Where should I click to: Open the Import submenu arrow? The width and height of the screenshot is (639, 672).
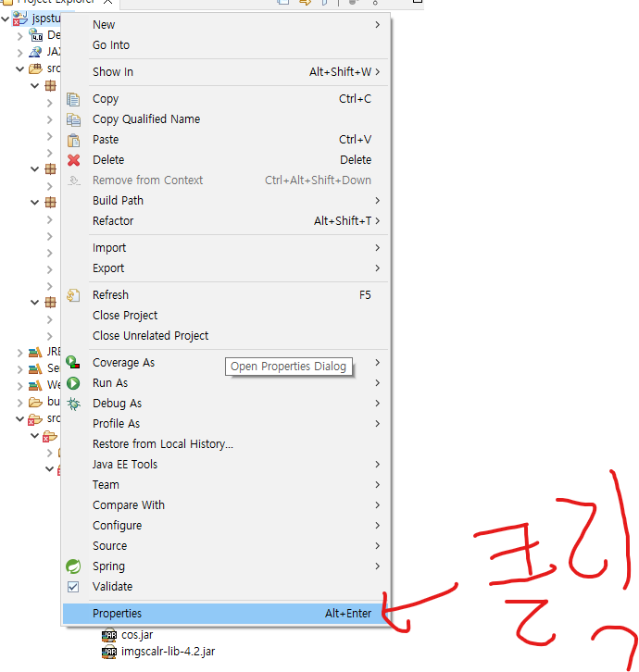tap(378, 248)
